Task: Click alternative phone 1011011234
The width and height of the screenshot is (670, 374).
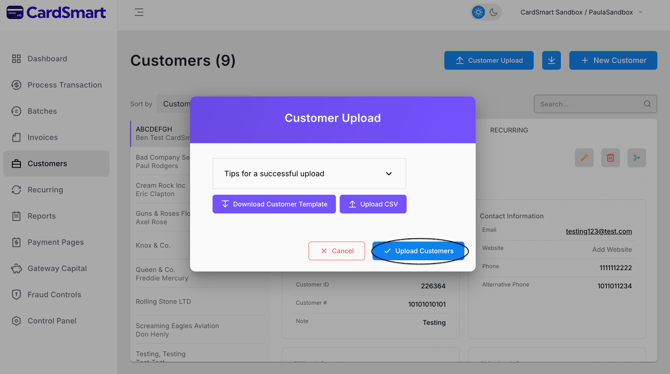Action: [614, 286]
